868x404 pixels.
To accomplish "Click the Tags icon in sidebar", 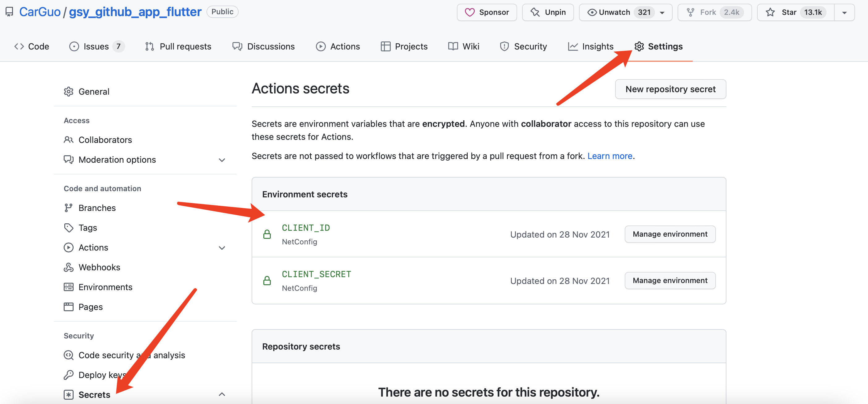I will point(68,228).
